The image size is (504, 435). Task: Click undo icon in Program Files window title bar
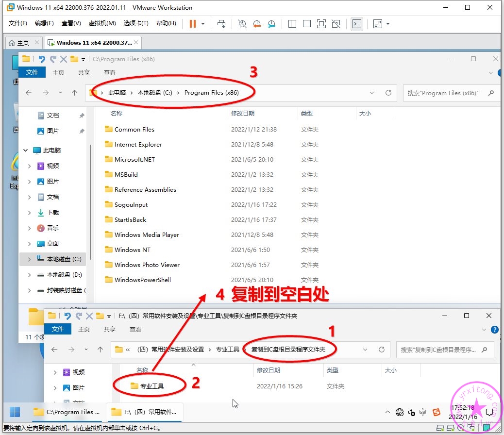point(42,59)
